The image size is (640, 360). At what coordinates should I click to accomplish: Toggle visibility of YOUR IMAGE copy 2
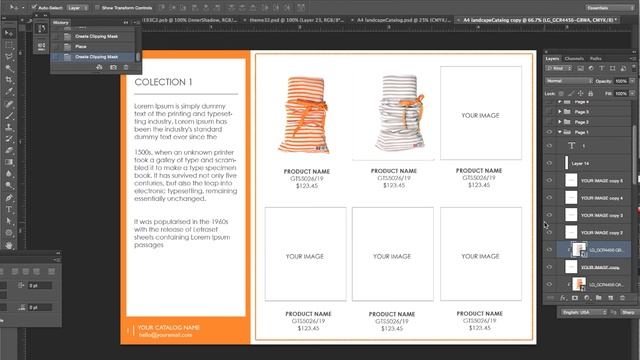pyautogui.click(x=549, y=233)
